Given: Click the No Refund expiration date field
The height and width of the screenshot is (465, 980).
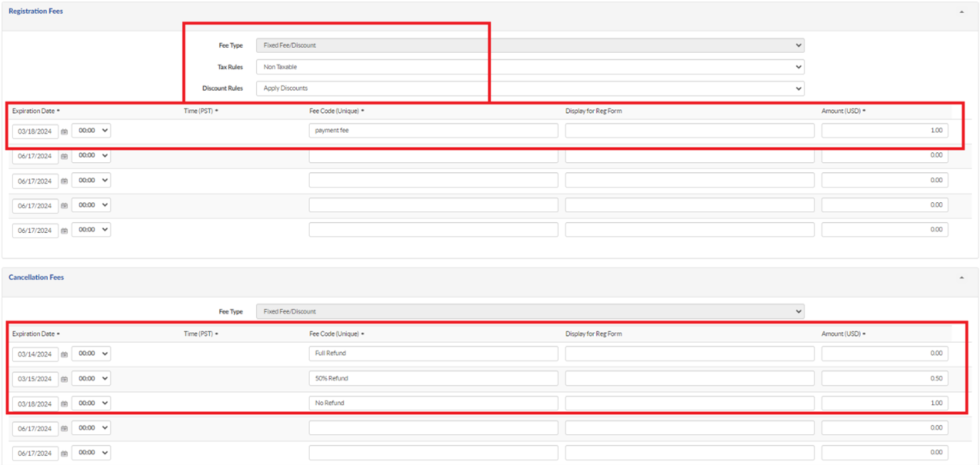Looking at the screenshot, I should click(35, 404).
